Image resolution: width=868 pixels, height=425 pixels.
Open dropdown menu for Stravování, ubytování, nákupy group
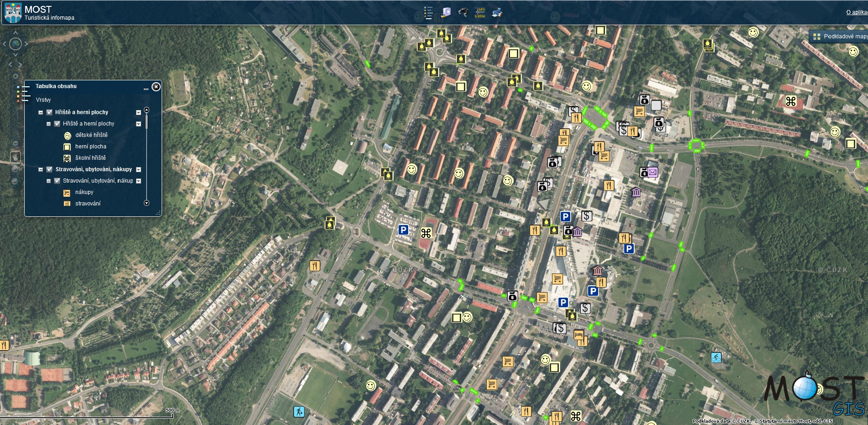coord(139,170)
